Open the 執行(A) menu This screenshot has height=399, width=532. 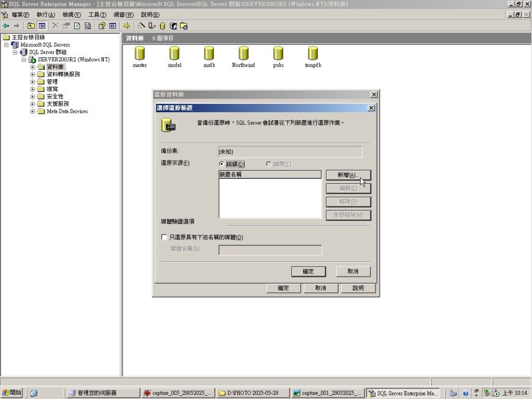(x=45, y=15)
